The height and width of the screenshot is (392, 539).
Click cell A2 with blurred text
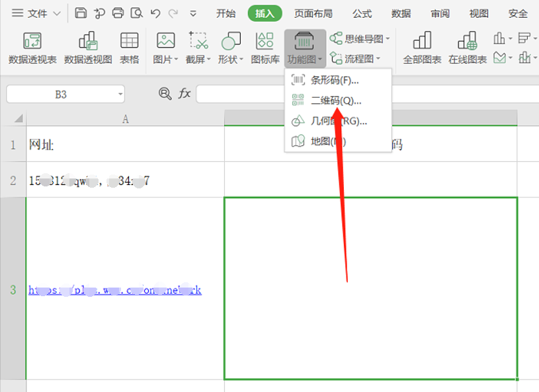(125, 180)
